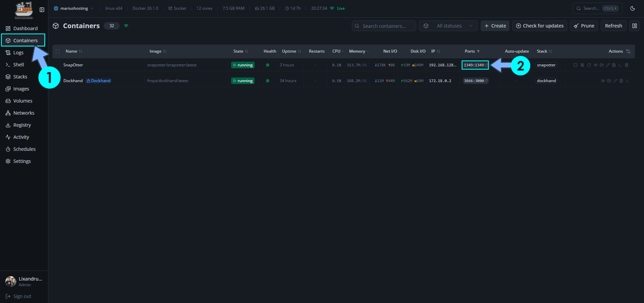
Task: Click the user avatar picture
Action: pyautogui.click(x=11, y=282)
